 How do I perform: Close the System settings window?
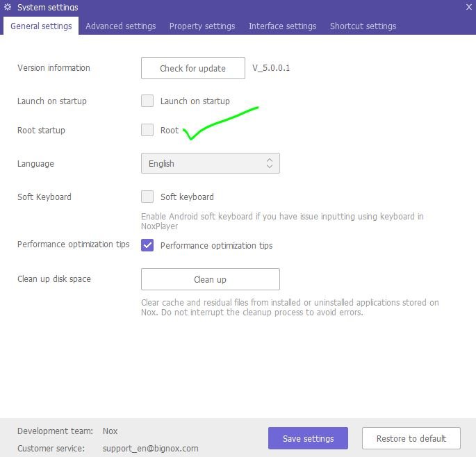coord(469,7)
